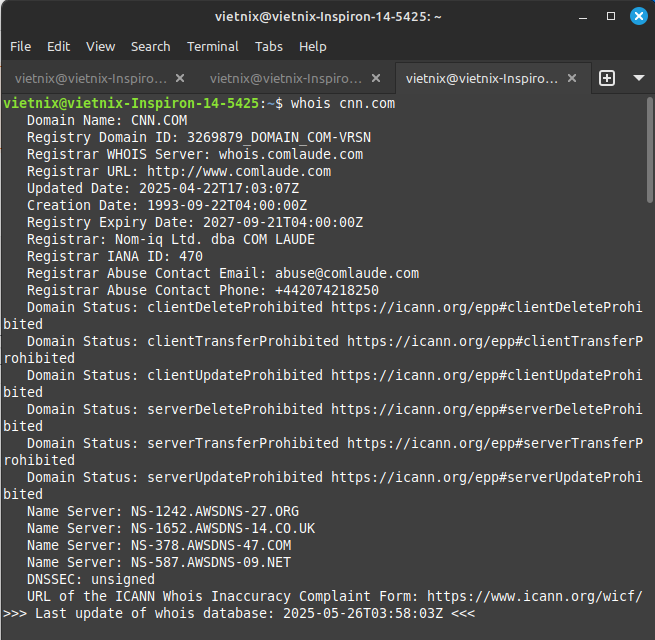Click the 'DNSSEC: unsigned' line
This screenshot has height=640, width=655.
tap(91, 579)
